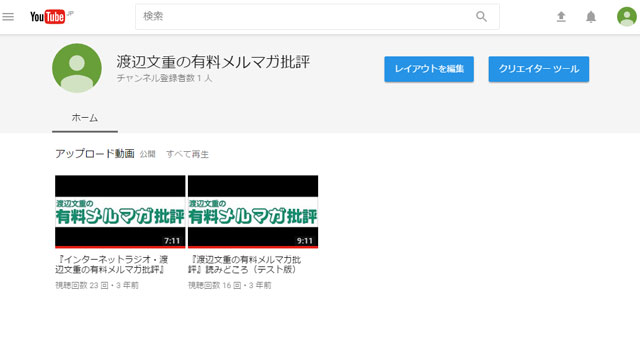
Task: Open the hamburger guide menu
Action: [8, 17]
